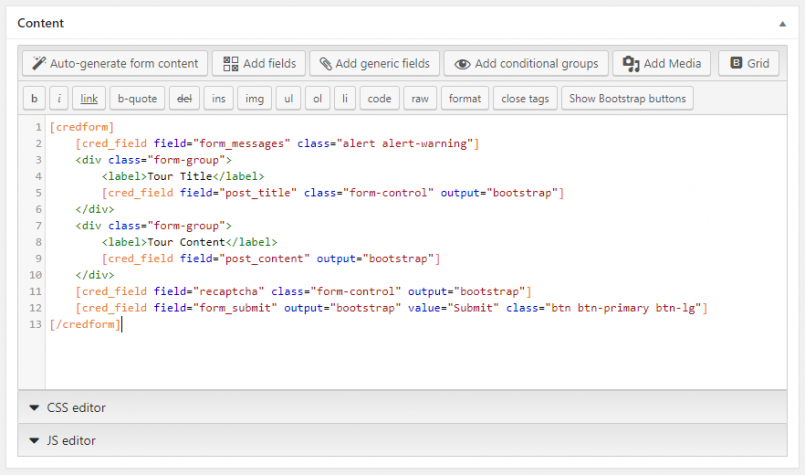
Task: Click the recaptcha cred_field line
Action: [303, 291]
